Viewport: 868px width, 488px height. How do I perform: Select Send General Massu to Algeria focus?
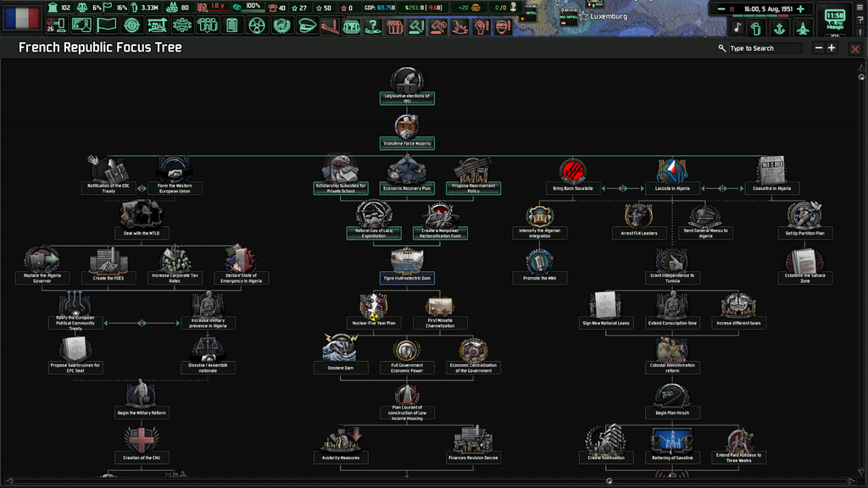705,221
